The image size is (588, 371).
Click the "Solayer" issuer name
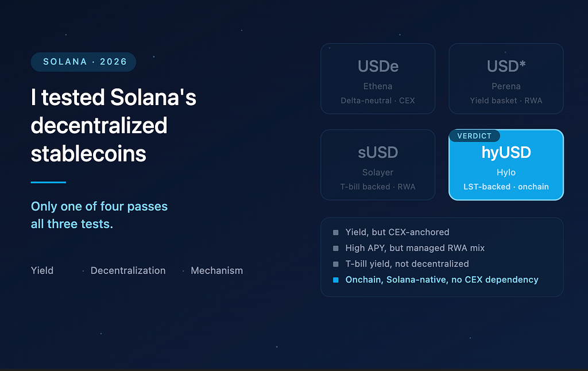click(378, 172)
